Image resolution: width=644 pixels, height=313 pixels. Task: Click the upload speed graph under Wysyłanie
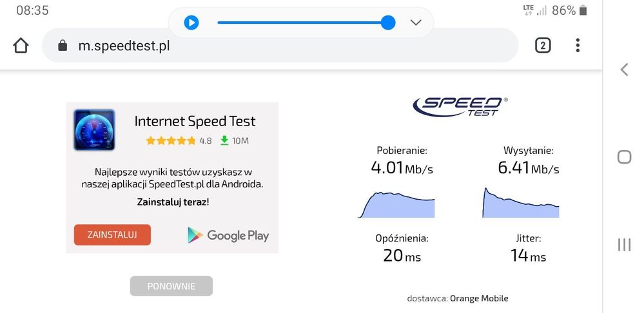521,204
